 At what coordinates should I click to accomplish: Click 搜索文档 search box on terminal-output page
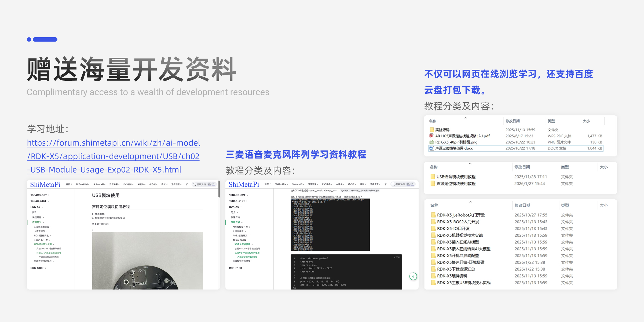tap(402, 184)
